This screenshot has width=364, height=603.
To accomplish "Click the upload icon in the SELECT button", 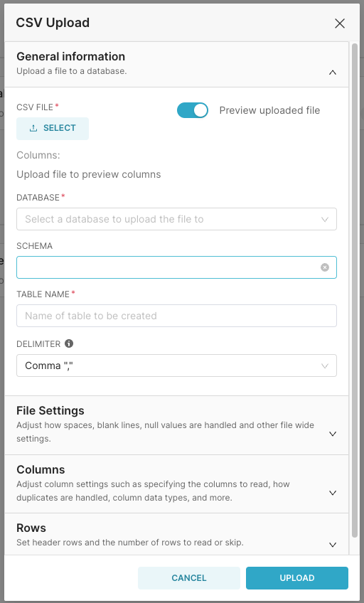I will [33, 128].
